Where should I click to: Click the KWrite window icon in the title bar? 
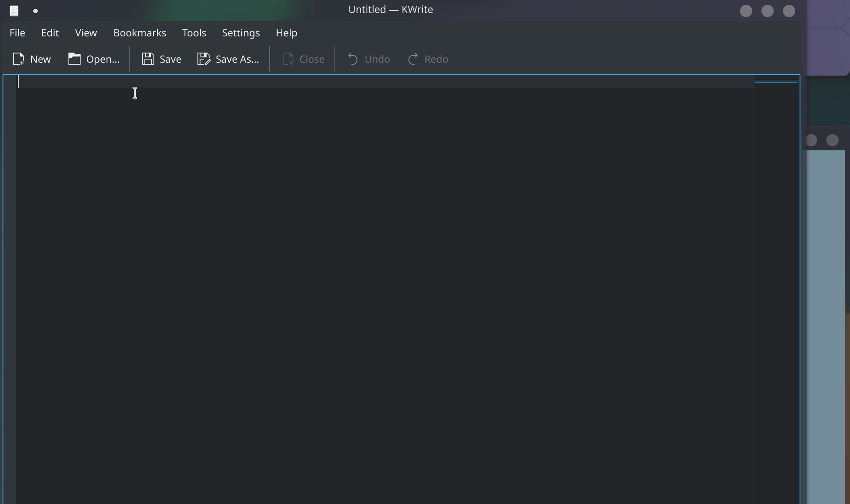14,11
